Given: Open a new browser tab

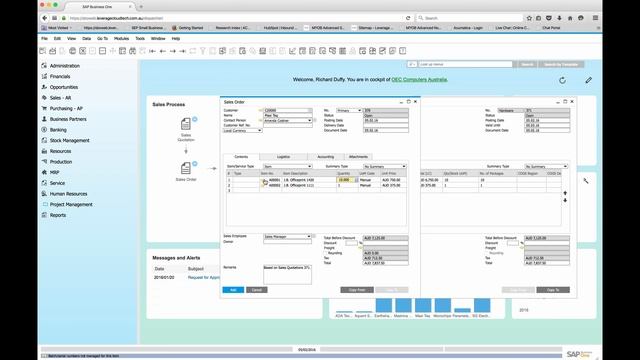Looking at the screenshot, I should (141, 7).
